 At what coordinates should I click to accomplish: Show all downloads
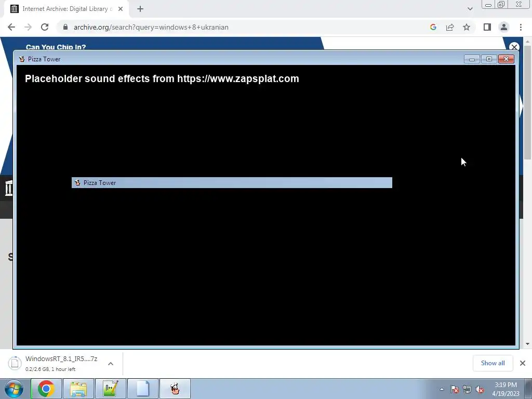click(x=493, y=363)
